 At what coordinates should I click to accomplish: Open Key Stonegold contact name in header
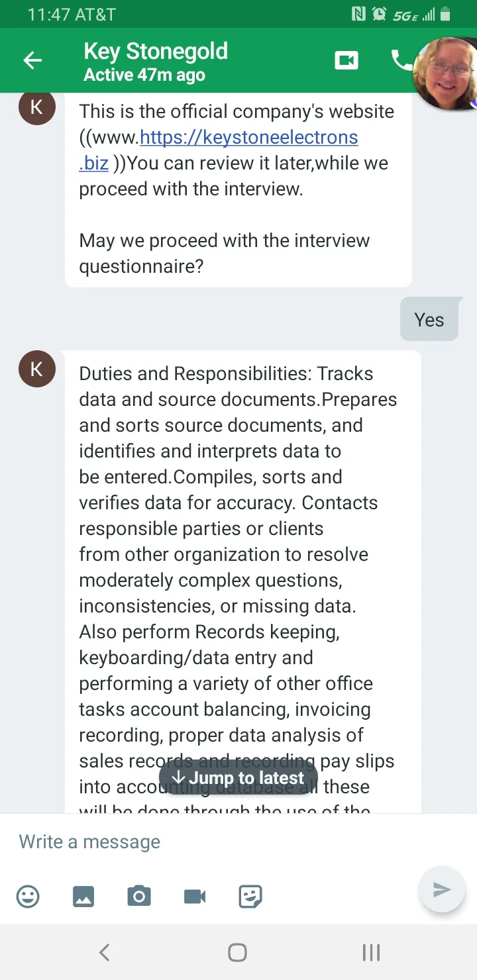pyautogui.click(x=156, y=51)
